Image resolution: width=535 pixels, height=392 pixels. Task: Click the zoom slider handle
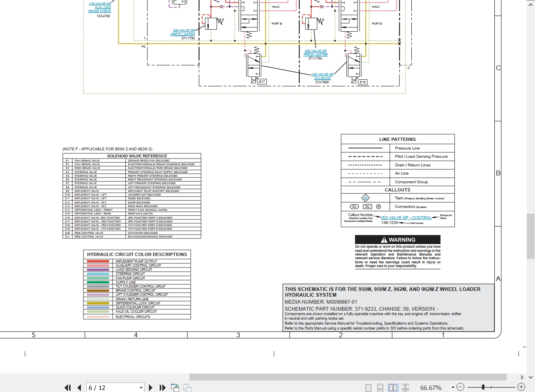coord(483,387)
